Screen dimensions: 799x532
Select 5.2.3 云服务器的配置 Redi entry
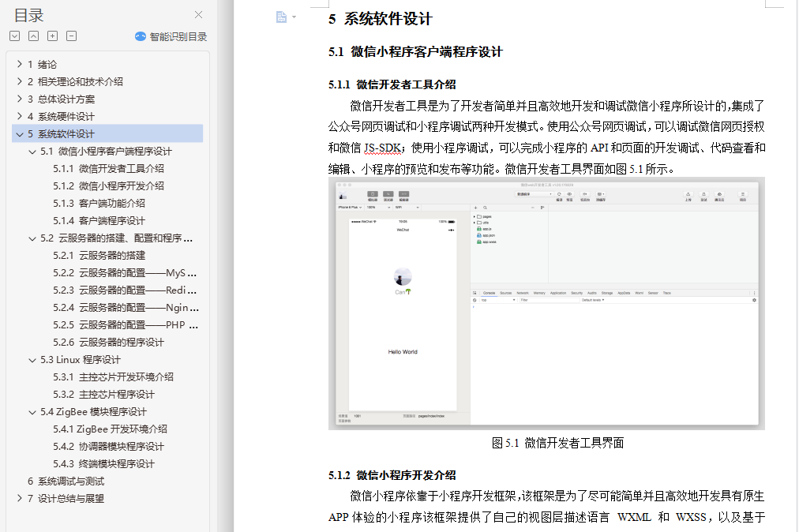tap(125, 290)
